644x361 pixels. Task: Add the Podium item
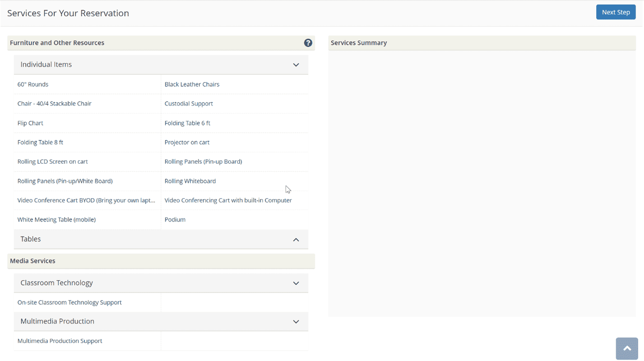[x=175, y=220]
